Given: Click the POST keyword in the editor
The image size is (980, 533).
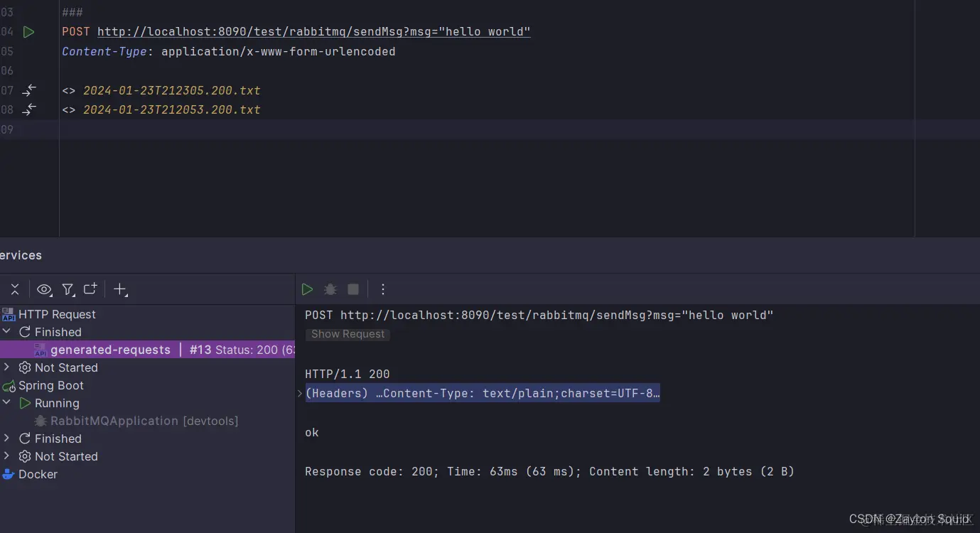Looking at the screenshot, I should [76, 32].
